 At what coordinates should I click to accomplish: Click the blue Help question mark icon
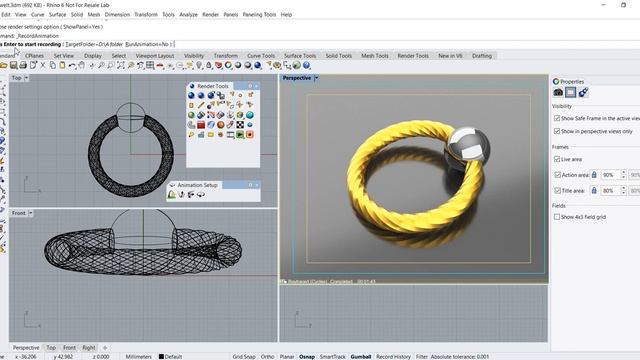(307, 65)
